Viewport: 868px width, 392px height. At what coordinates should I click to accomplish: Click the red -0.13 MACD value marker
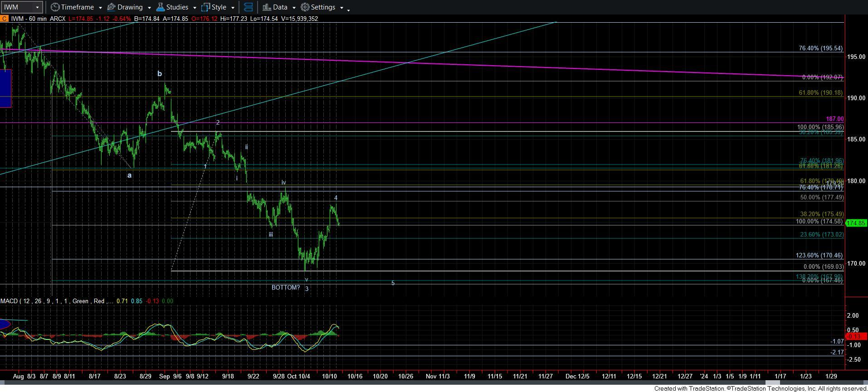(x=853, y=336)
